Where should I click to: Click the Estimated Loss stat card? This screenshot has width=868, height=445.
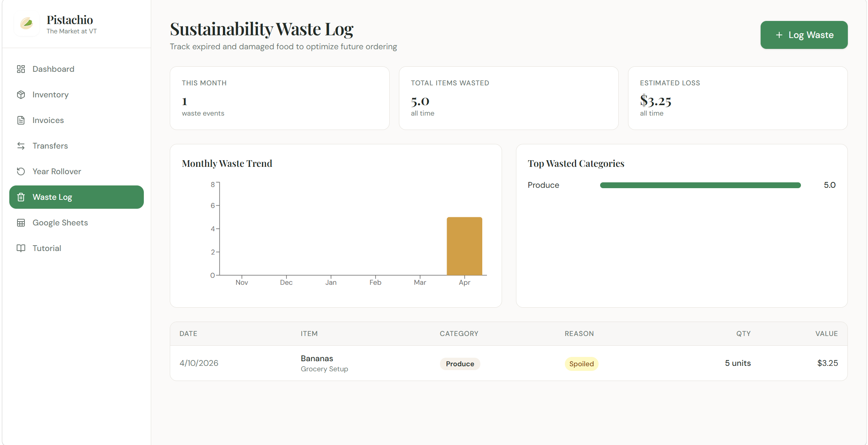click(x=737, y=98)
